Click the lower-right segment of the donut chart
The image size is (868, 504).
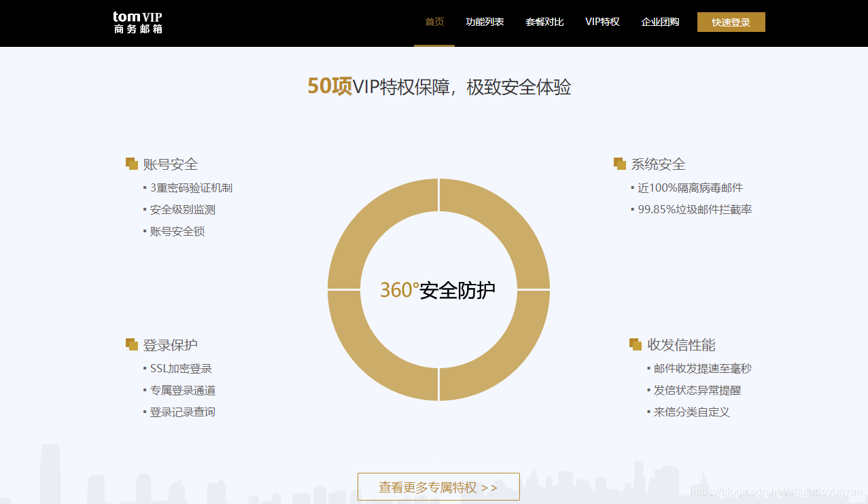507,358
